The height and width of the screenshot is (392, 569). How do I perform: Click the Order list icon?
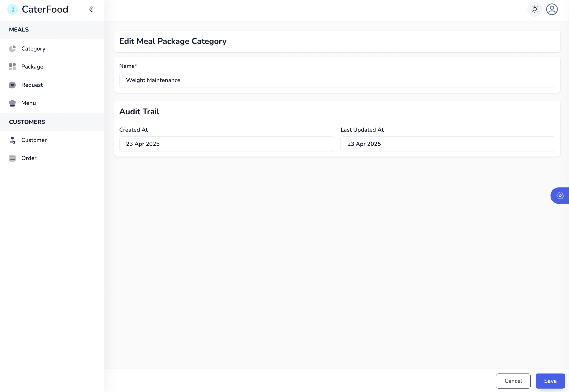pyautogui.click(x=12, y=158)
